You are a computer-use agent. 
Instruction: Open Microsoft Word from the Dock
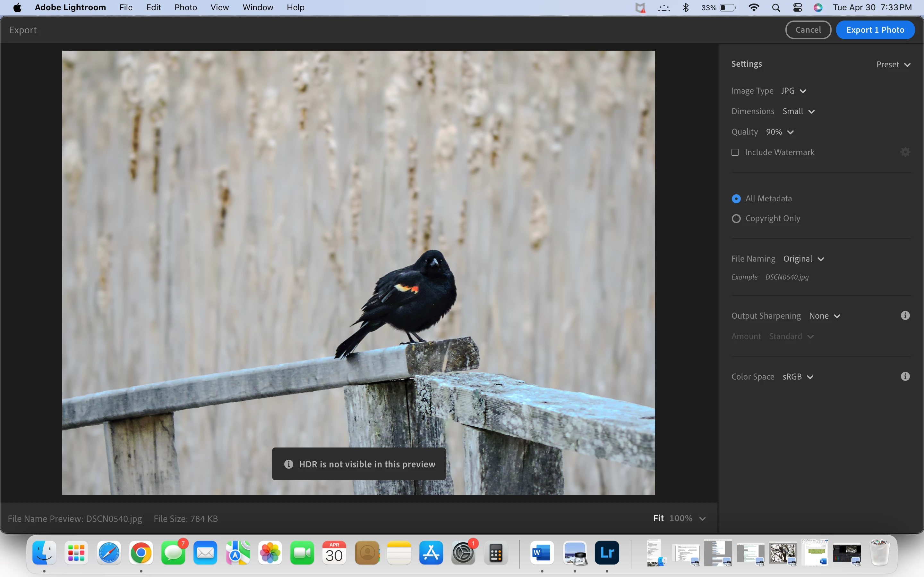coord(542,553)
